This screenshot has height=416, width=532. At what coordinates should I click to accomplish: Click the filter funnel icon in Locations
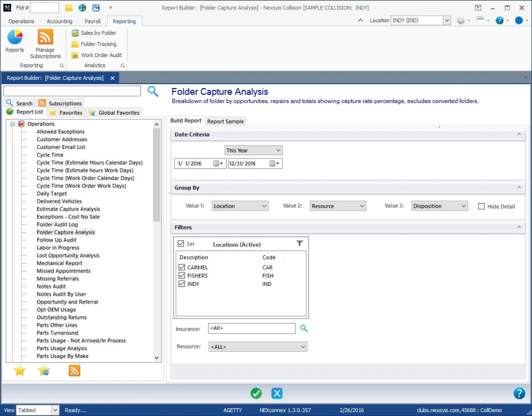tap(300, 243)
